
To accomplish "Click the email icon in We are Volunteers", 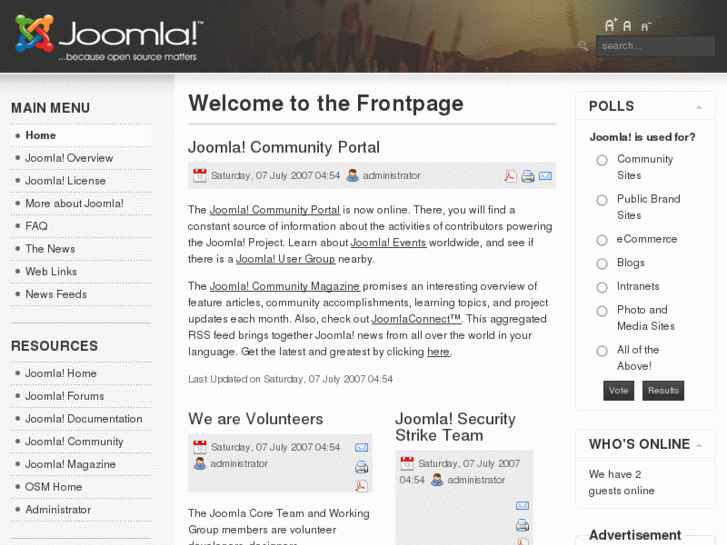I will (x=361, y=448).
